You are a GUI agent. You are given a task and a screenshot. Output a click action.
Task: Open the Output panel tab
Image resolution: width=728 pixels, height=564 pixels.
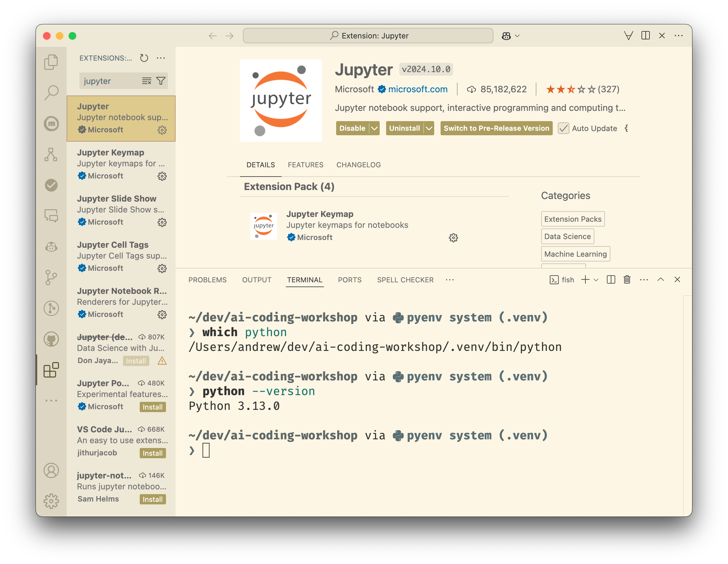257,280
